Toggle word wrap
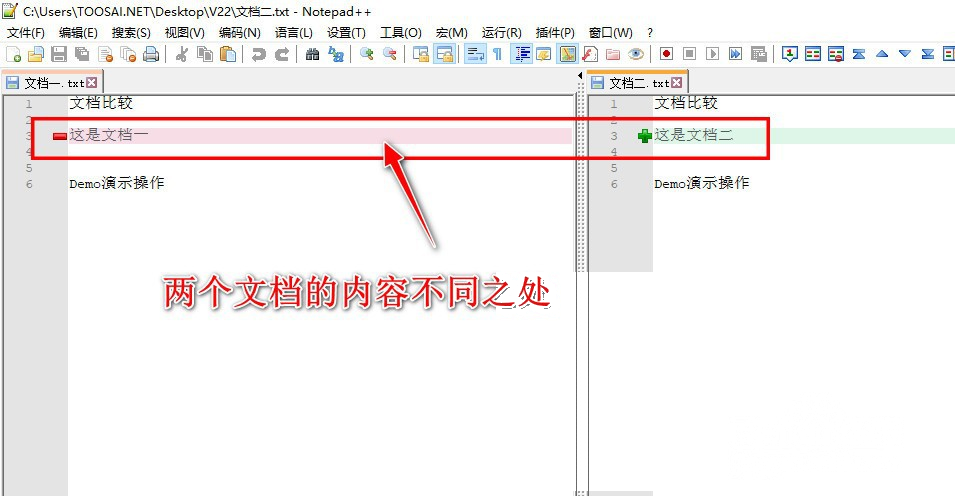Screen dimensions: 955x496 [x=475, y=54]
